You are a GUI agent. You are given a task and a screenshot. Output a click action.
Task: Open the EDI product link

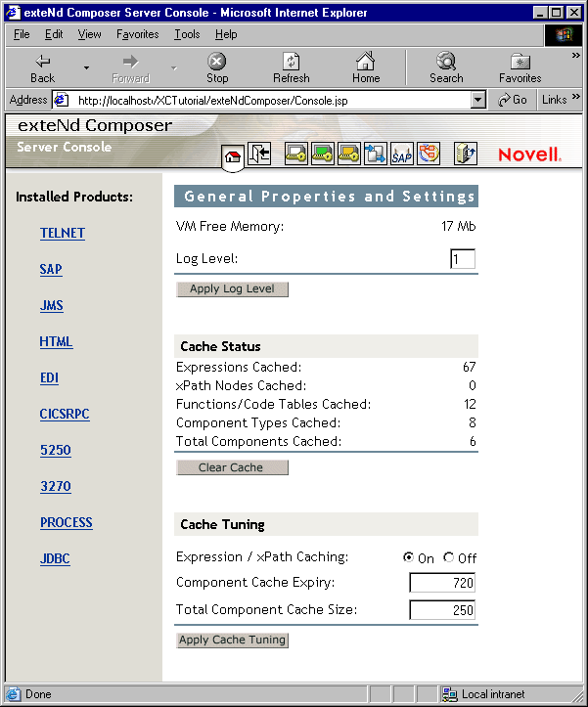coord(49,377)
